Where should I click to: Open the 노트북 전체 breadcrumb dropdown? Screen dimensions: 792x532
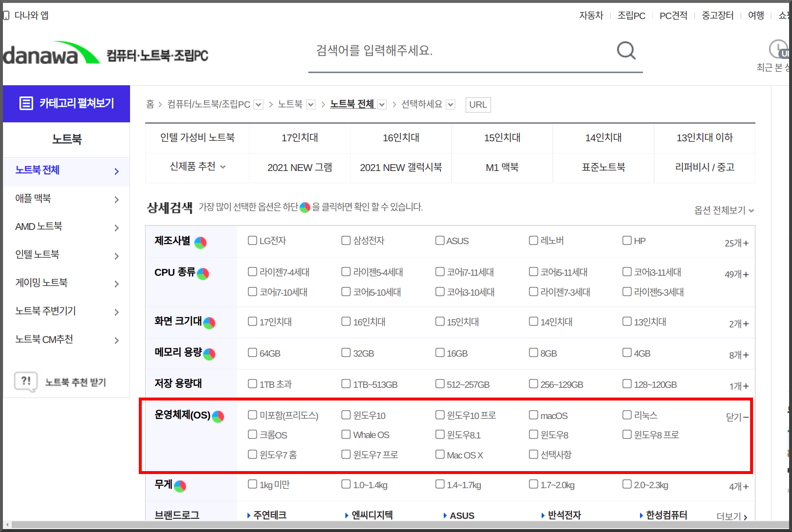[382, 104]
